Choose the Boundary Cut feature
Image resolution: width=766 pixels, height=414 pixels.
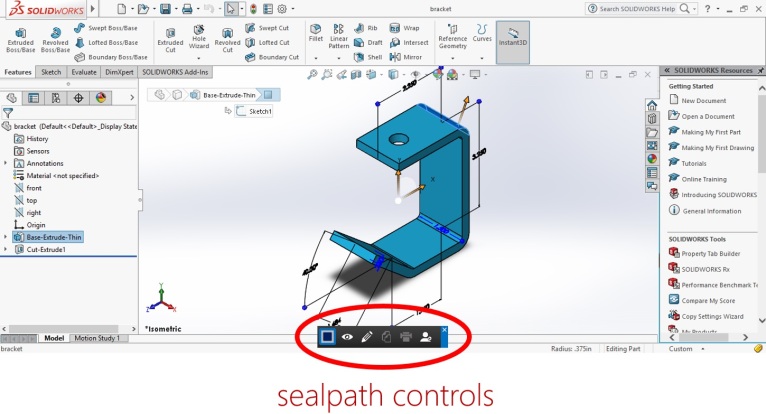(272, 57)
